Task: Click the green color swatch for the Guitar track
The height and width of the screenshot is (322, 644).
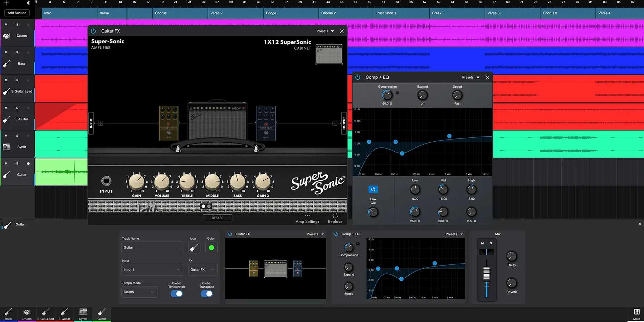Action: pos(211,247)
